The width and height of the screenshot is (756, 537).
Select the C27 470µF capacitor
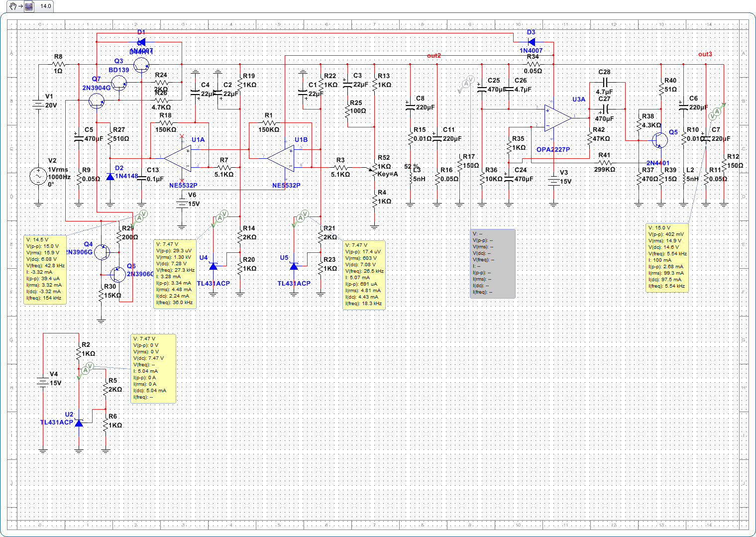(x=605, y=109)
